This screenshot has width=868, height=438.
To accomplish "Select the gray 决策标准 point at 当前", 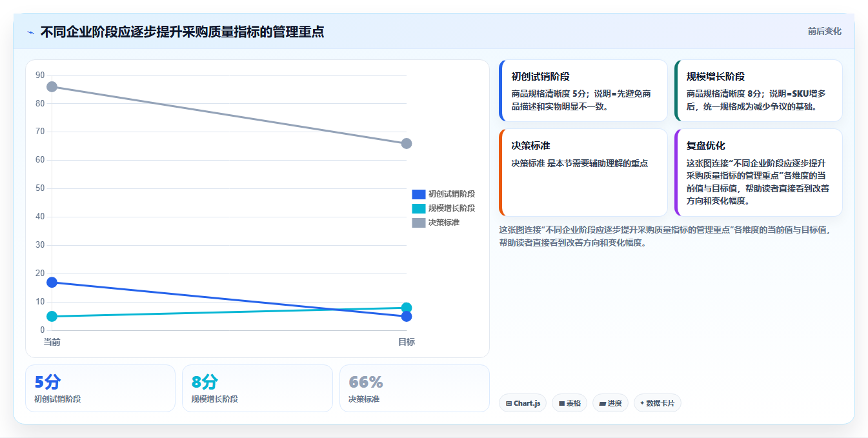I will (x=52, y=86).
